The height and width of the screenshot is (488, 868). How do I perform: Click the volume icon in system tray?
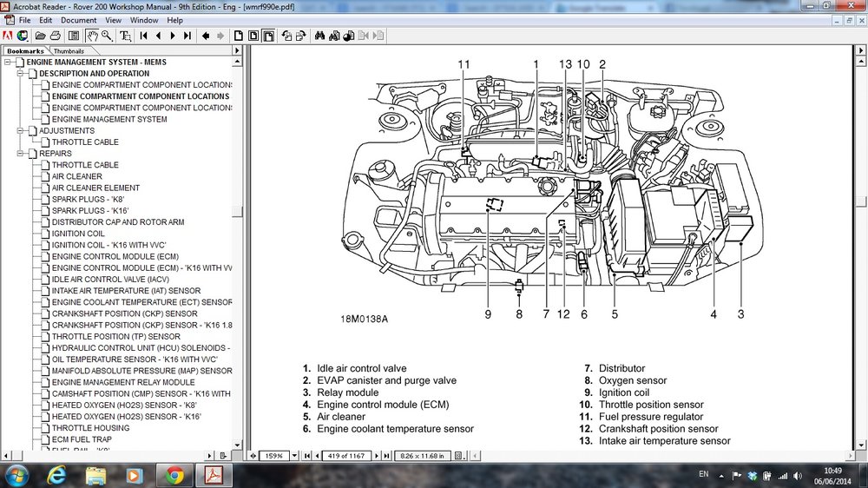pyautogui.click(x=797, y=476)
